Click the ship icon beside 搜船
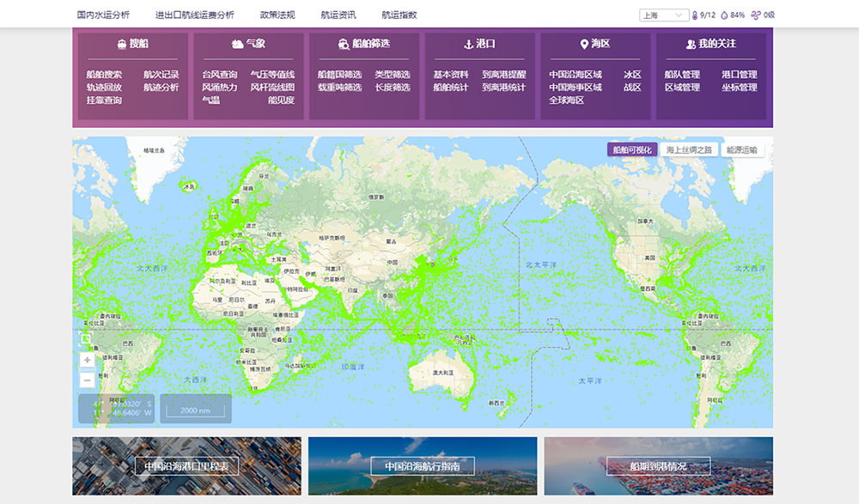The height and width of the screenshot is (504, 859). tap(121, 44)
